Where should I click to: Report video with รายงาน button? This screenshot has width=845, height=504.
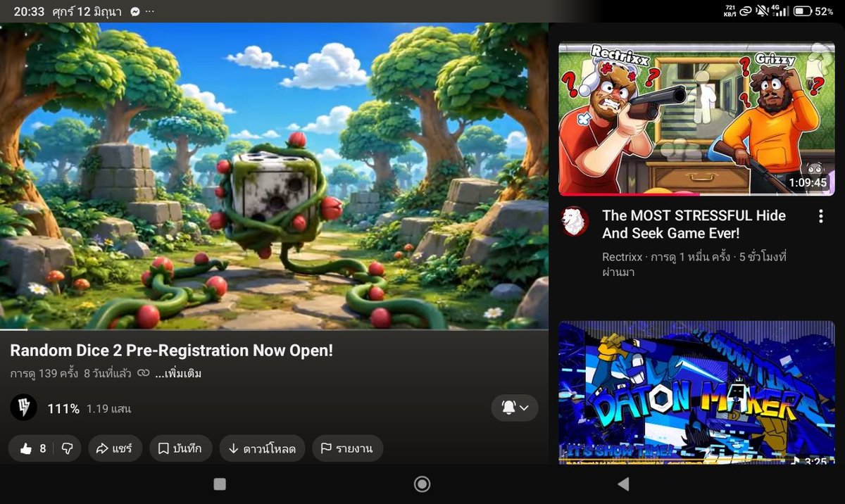[347, 448]
